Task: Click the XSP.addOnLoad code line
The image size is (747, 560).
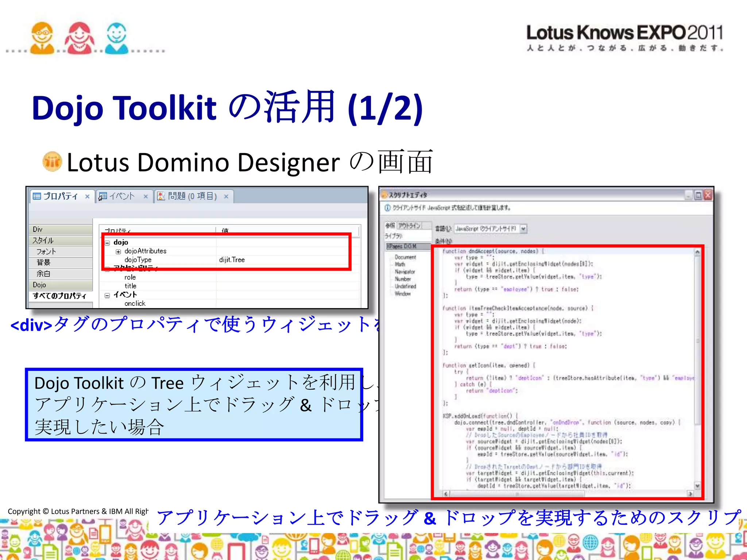Action: (480, 416)
